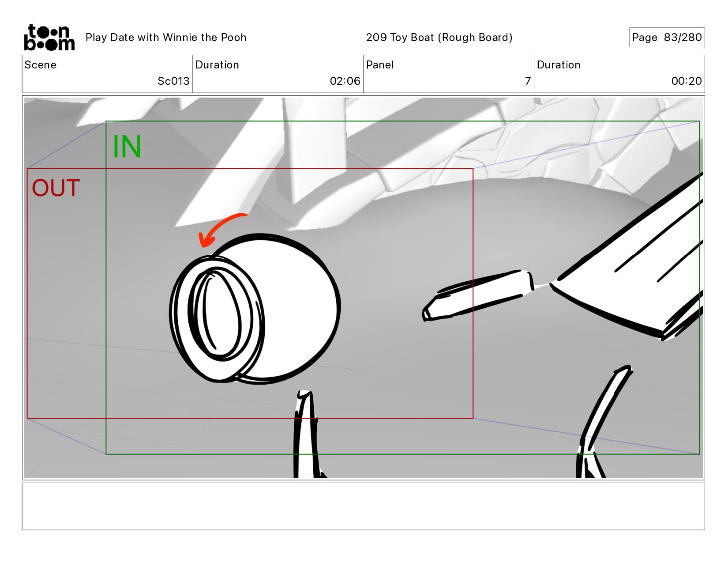Click the 'Duration' label beside Scene
The width and height of the screenshot is (728, 563).
217,65
